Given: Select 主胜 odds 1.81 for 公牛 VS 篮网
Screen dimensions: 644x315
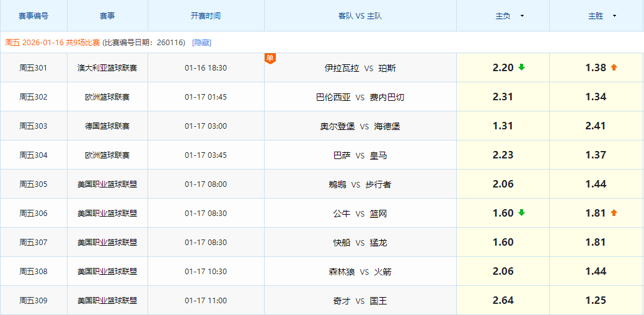Looking at the screenshot, I should (596, 214).
